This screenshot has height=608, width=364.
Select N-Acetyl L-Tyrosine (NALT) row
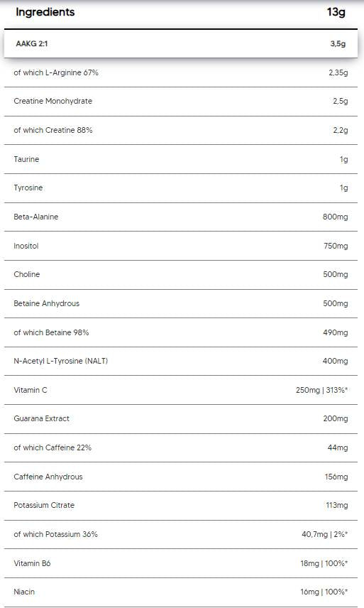(181, 361)
